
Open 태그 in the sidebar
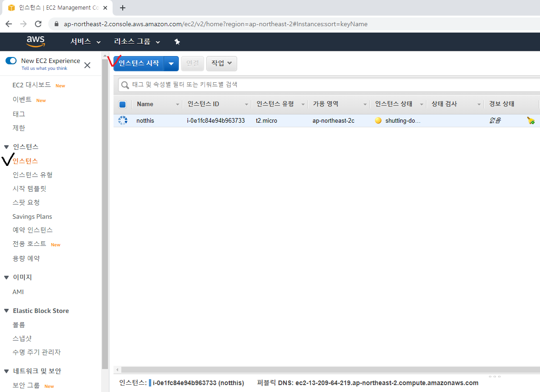point(19,114)
